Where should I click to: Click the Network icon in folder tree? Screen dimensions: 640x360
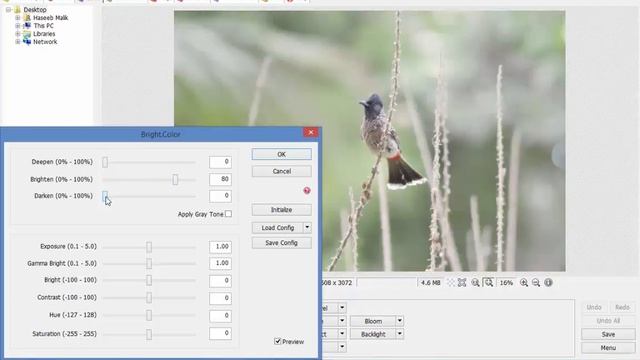point(27,42)
